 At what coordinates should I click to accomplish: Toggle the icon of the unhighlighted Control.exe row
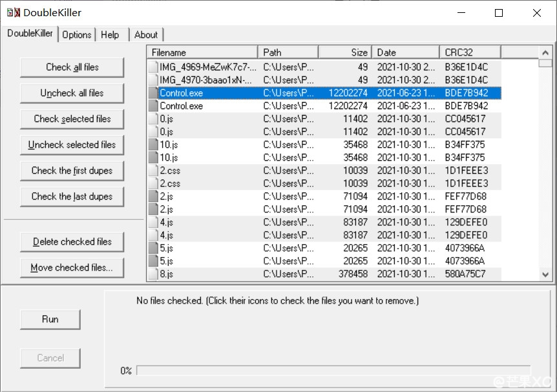[153, 106]
